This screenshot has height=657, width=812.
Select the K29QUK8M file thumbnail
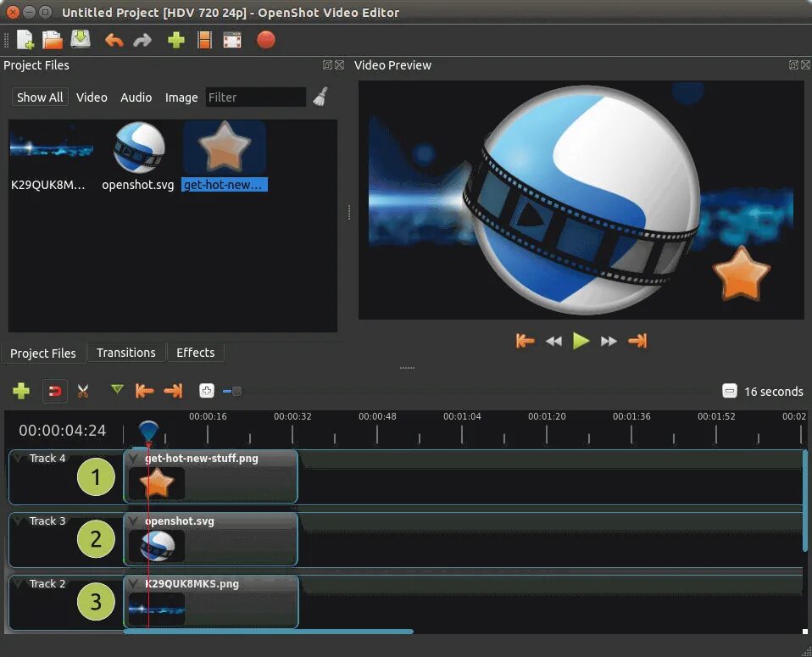click(51, 149)
